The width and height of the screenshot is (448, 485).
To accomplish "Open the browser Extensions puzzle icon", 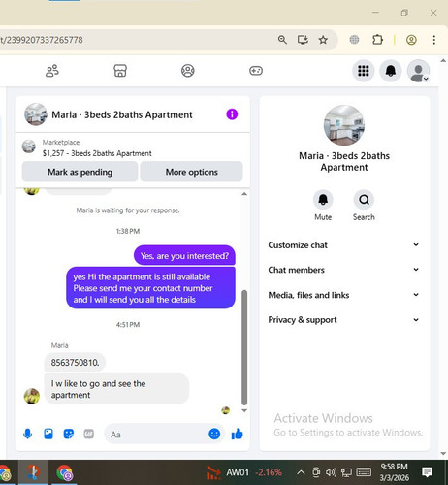I will pos(377,40).
